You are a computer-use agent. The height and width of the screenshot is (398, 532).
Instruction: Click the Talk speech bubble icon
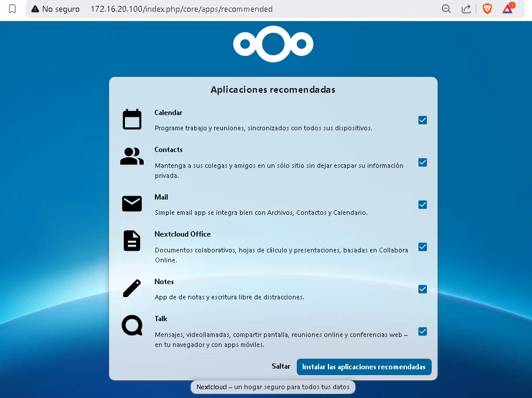pyautogui.click(x=132, y=325)
